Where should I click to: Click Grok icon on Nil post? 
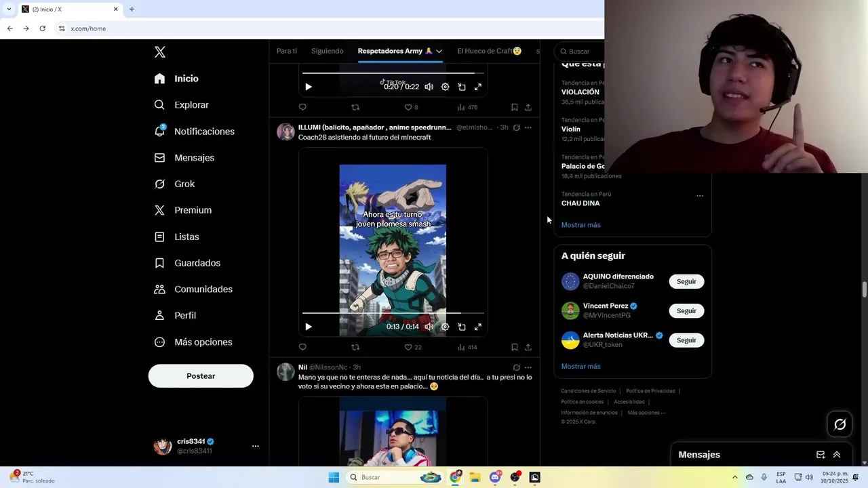[x=516, y=367]
